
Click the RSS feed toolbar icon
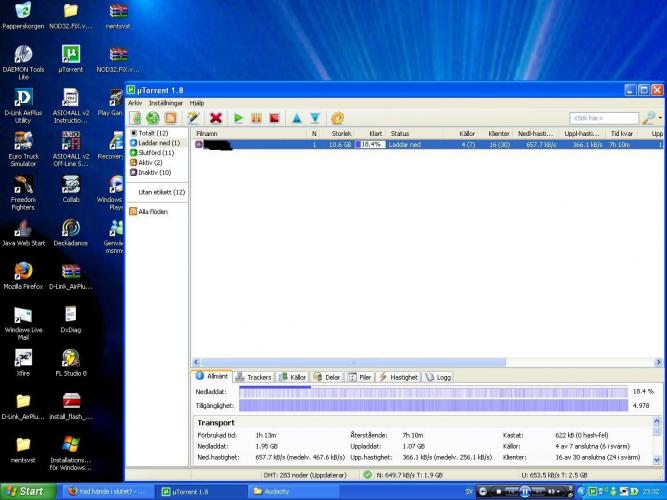coord(170,118)
